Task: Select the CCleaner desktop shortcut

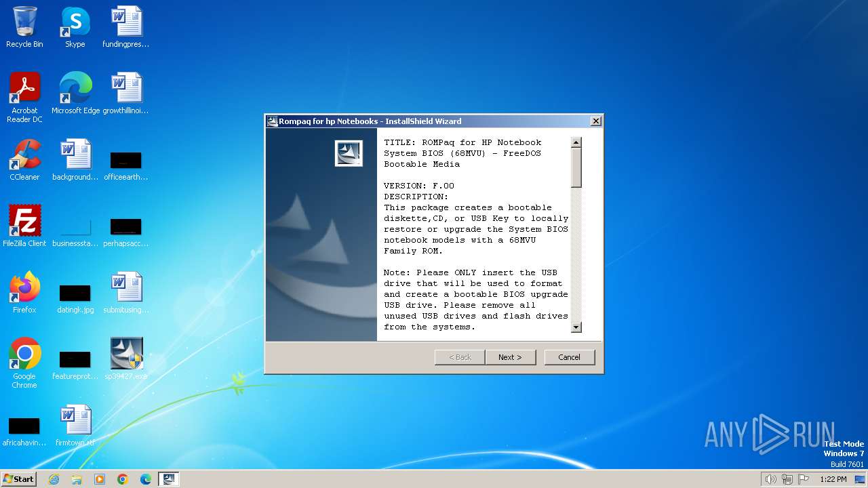Action: 24,160
